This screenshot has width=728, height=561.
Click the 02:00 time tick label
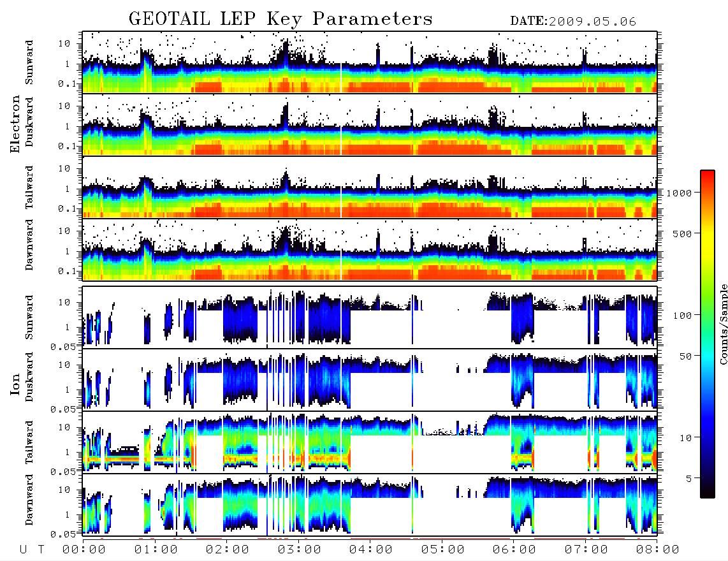point(228,550)
